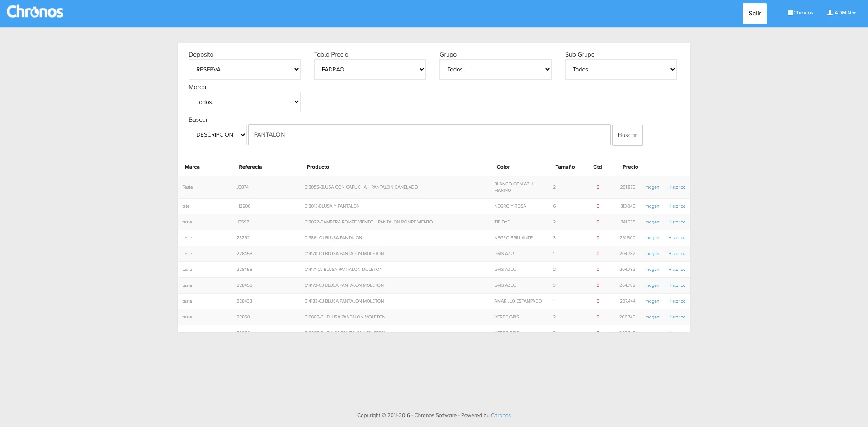Click the Chronos link in the footer
The height and width of the screenshot is (427, 868).
pyautogui.click(x=501, y=415)
